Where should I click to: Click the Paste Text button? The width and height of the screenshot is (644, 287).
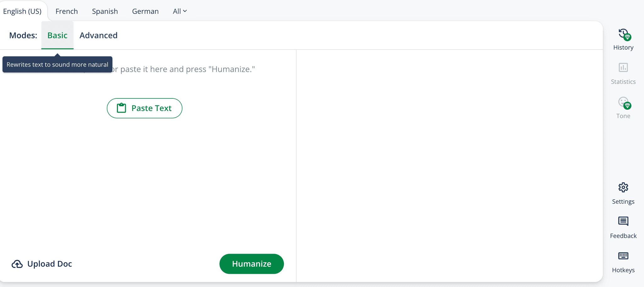(144, 108)
